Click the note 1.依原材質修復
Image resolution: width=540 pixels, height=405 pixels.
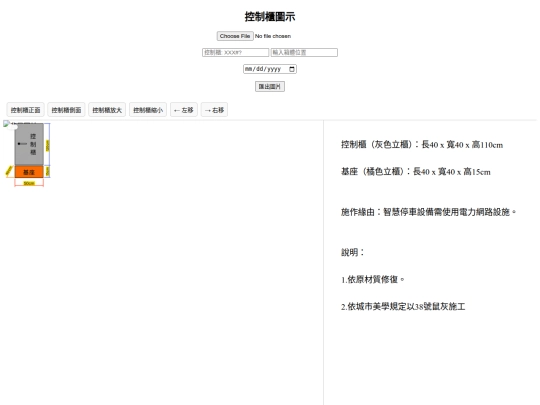point(373,279)
